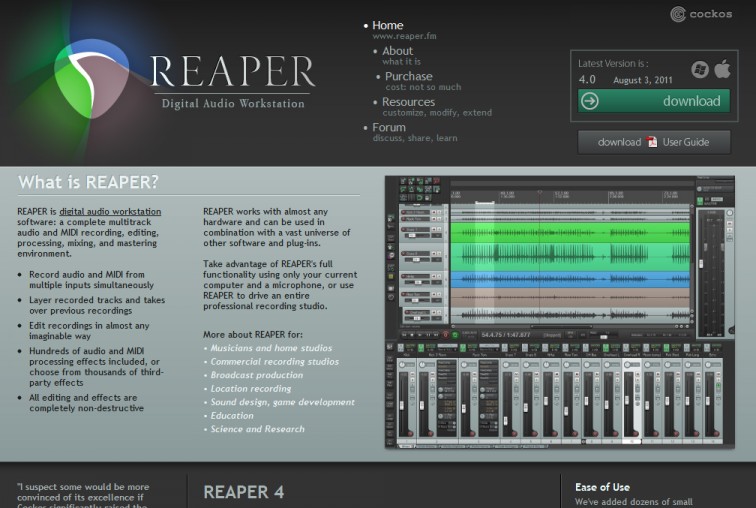Click the REAPER logo icon
The width and height of the screenshot is (756, 508).
click(x=91, y=78)
